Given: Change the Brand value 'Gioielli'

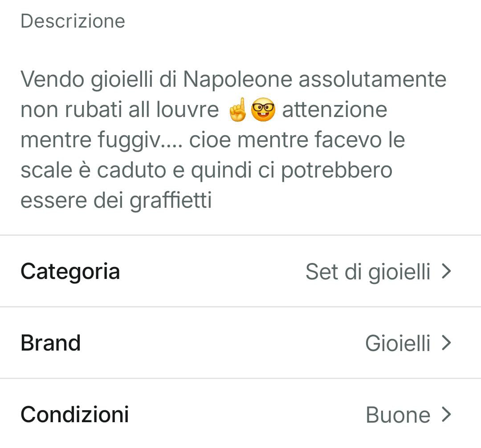Looking at the screenshot, I should (398, 343).
